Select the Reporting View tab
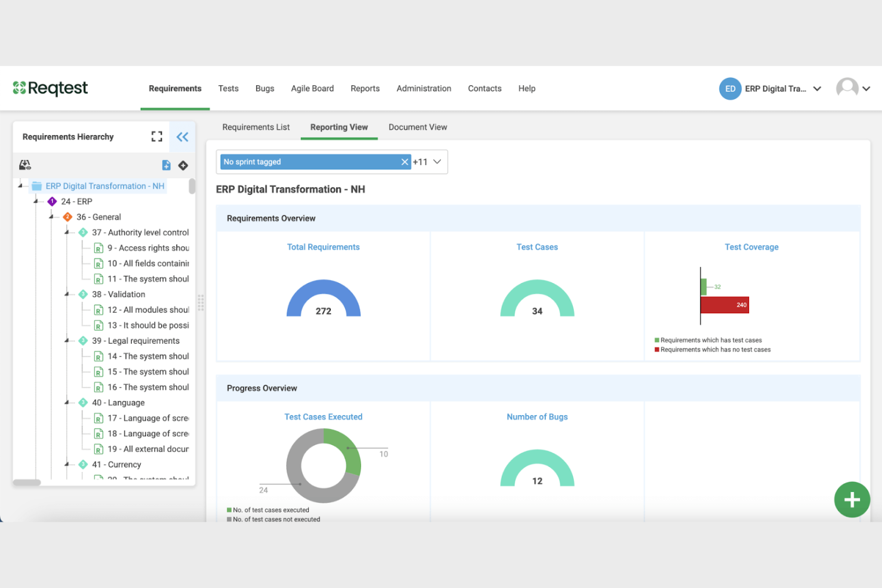The height and width of the screenshot is (588, 882). pyautogui.click(x=339, y=127)
